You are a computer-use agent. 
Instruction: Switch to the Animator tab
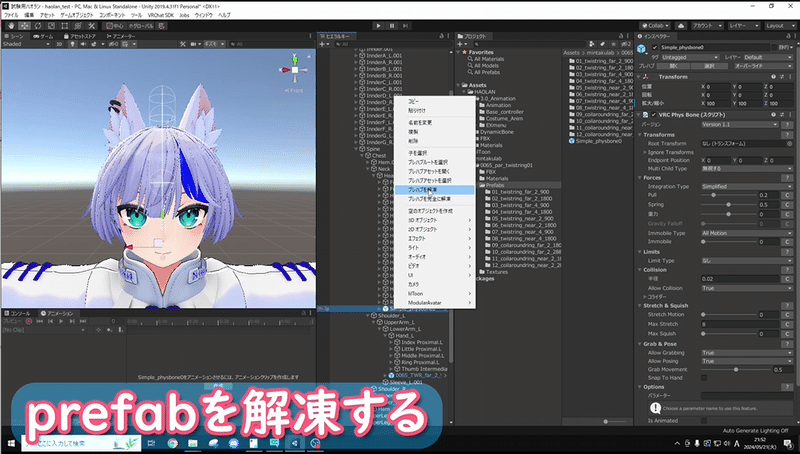click(x=121, y=36)
